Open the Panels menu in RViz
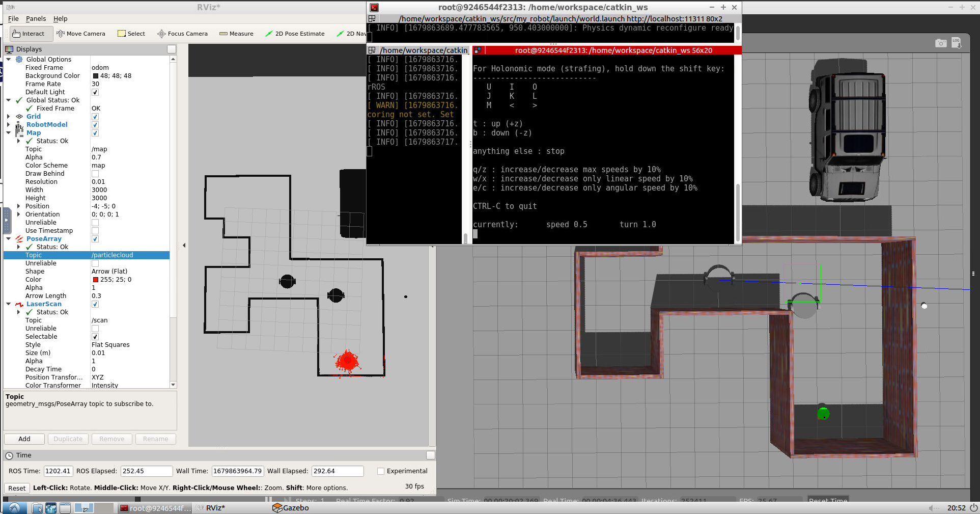Image resolution: width=980 pixels, height=514 pixels. (36, 19)
